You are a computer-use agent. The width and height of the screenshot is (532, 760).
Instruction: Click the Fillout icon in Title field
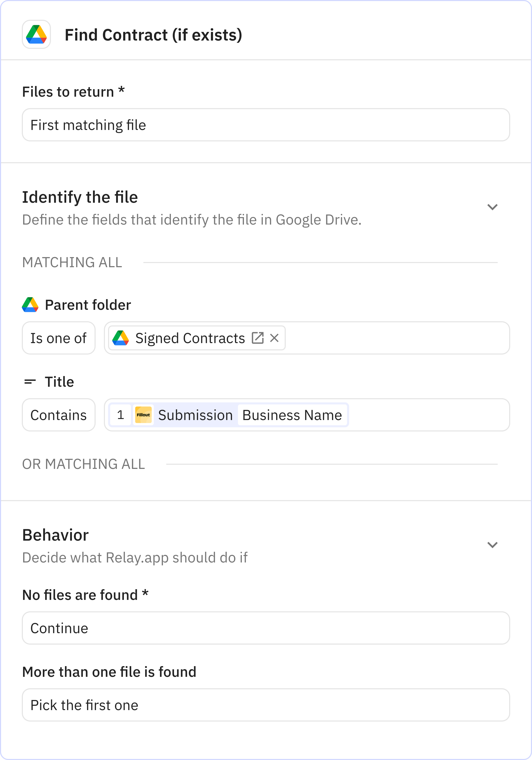coord(143,415)
